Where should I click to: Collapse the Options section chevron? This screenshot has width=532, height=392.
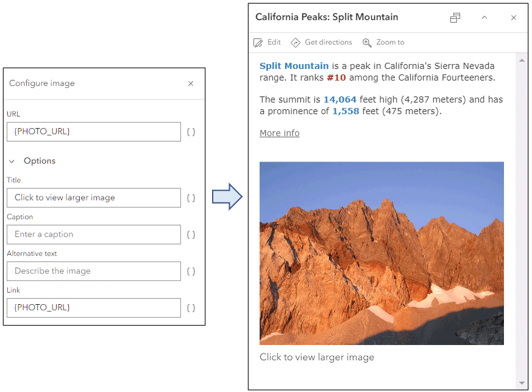coord(12,162)
